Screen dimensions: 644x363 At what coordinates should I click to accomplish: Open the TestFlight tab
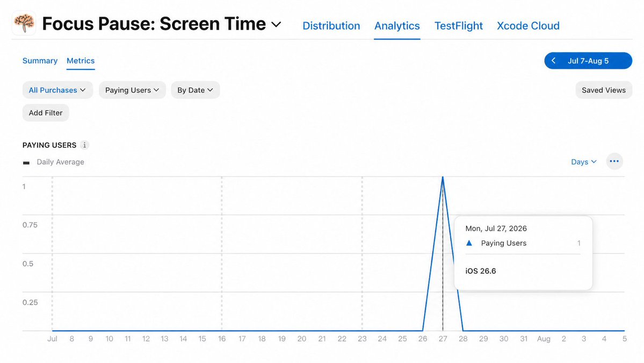458,26
